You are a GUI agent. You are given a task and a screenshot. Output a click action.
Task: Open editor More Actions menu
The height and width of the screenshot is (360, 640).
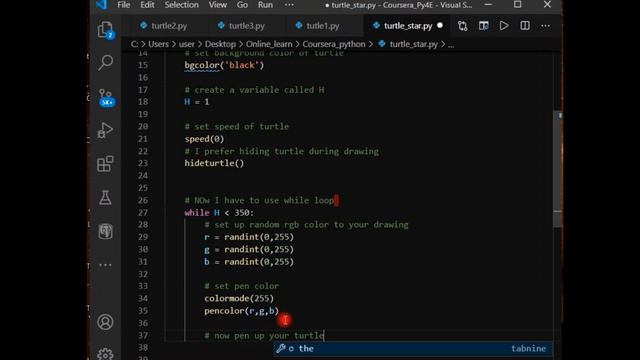coord(545,26)
